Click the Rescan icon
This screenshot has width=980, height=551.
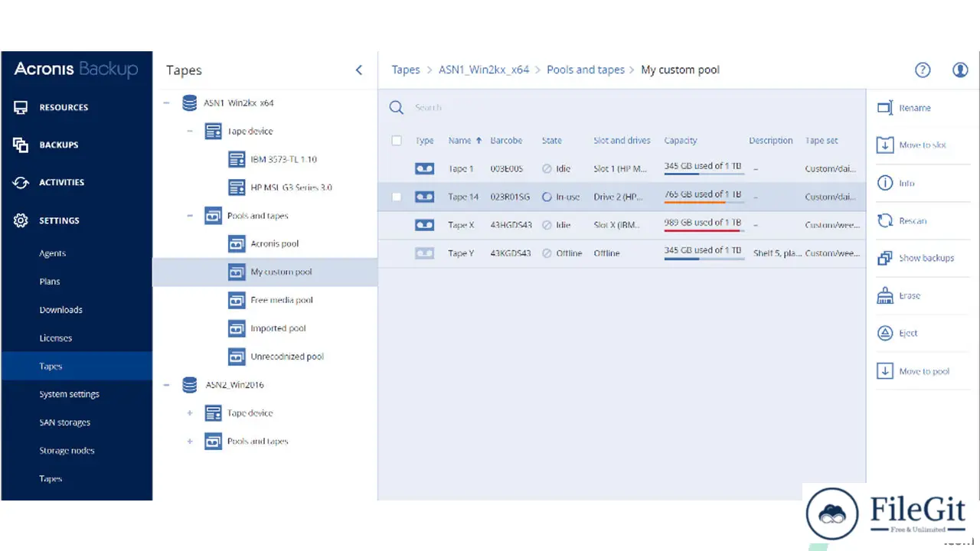885,220
